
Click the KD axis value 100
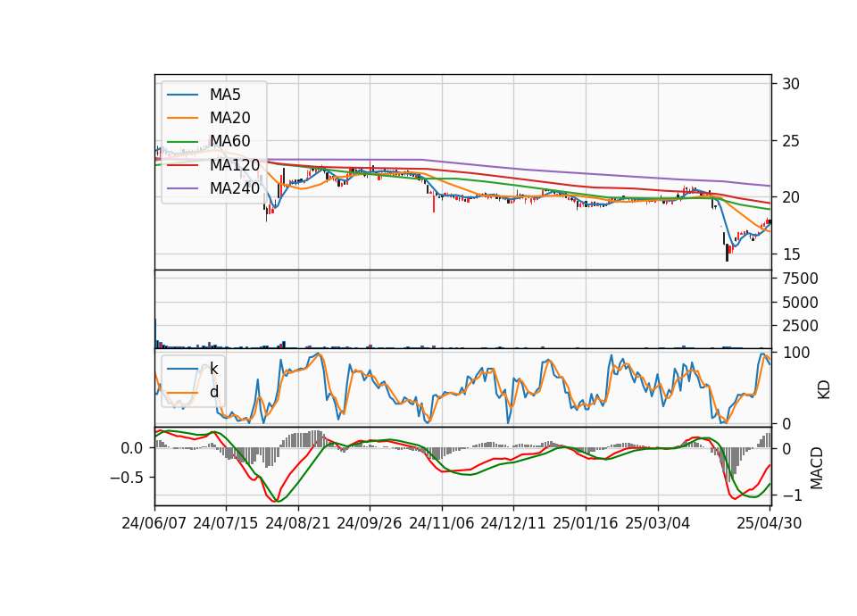pyautogui.click(x=795, y=353)
